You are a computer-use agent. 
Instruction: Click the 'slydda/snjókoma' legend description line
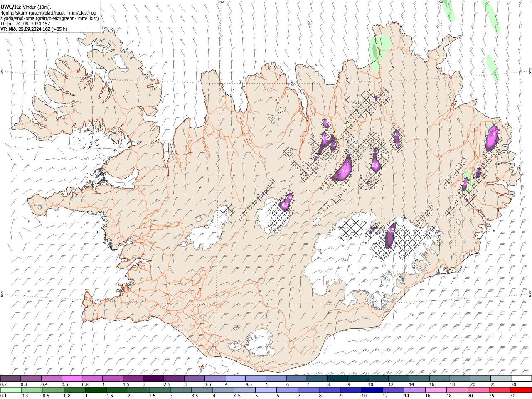coord(49,18)
